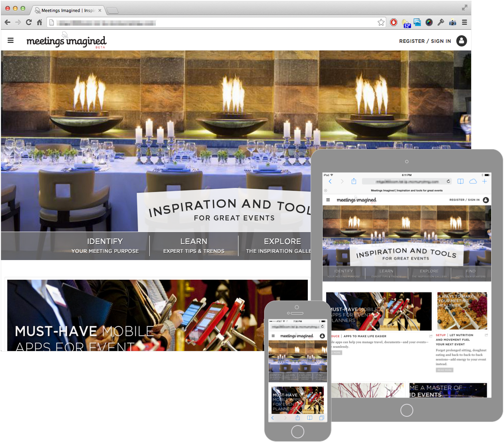Click the back arrow in the desktop browser

click(7, 22)
